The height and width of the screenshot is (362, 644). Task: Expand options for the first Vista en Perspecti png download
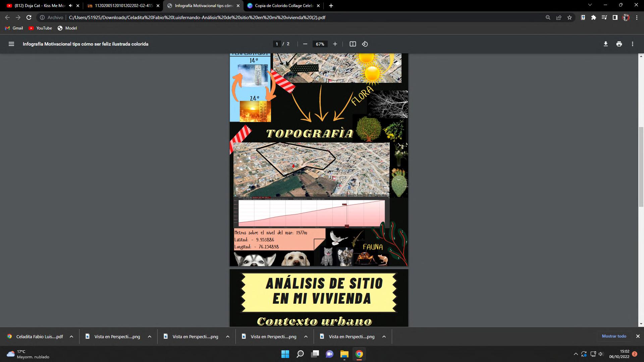tap(150, 337)
